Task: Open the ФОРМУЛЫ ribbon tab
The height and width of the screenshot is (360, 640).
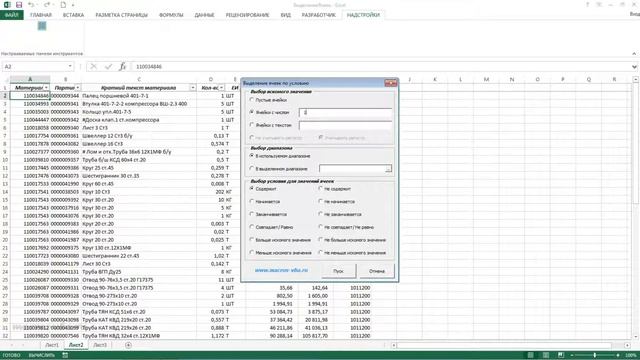Action: [171, 15]
